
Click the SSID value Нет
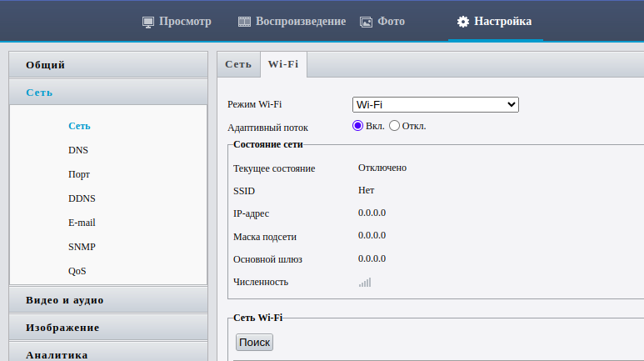(x=366, y=190)
